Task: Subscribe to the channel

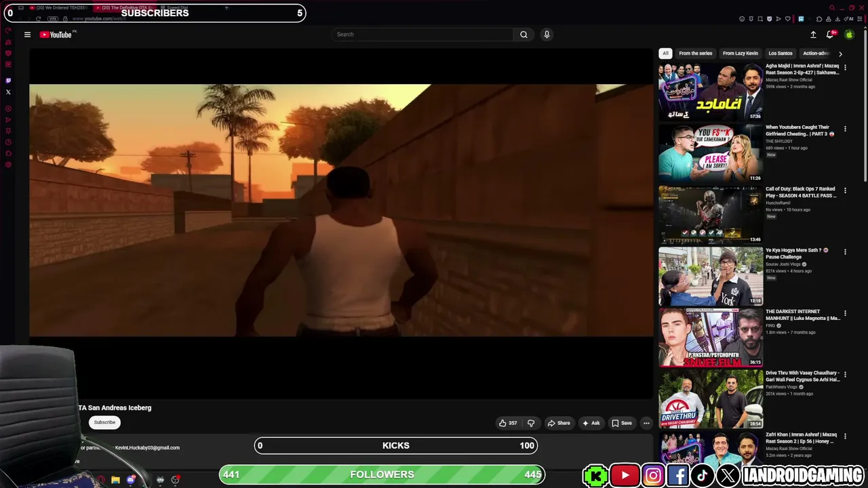Action: tap(104, 422)
